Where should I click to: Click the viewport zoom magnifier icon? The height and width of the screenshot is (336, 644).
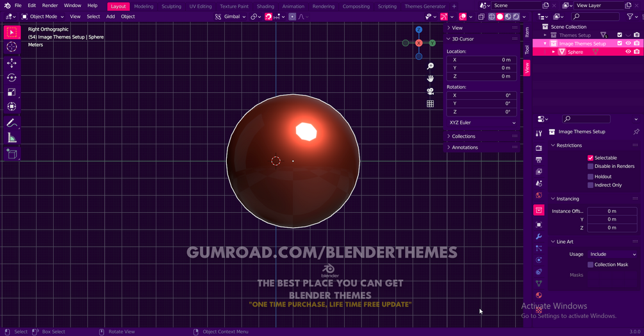point(430,66)
